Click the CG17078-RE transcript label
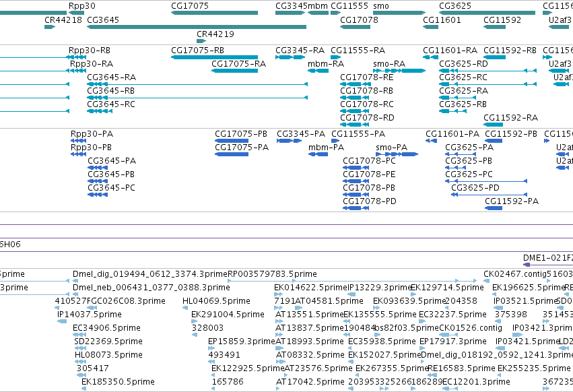 pyautogui.click(x=366, y=77)
